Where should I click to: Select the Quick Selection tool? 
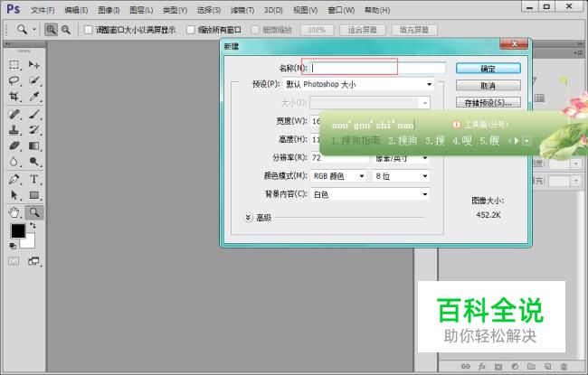tap(34, 80)
